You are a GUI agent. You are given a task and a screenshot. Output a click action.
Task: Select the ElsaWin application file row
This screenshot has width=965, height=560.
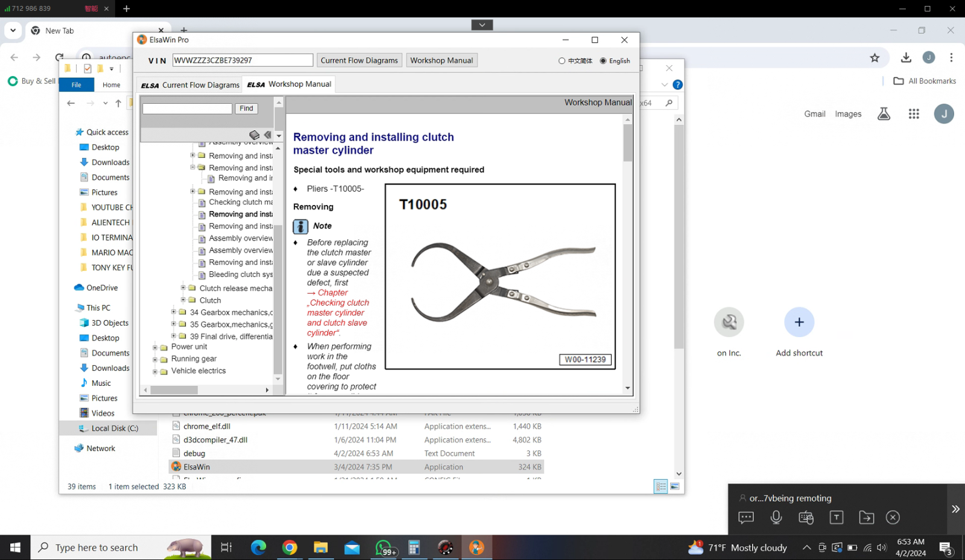coord(356,467)
